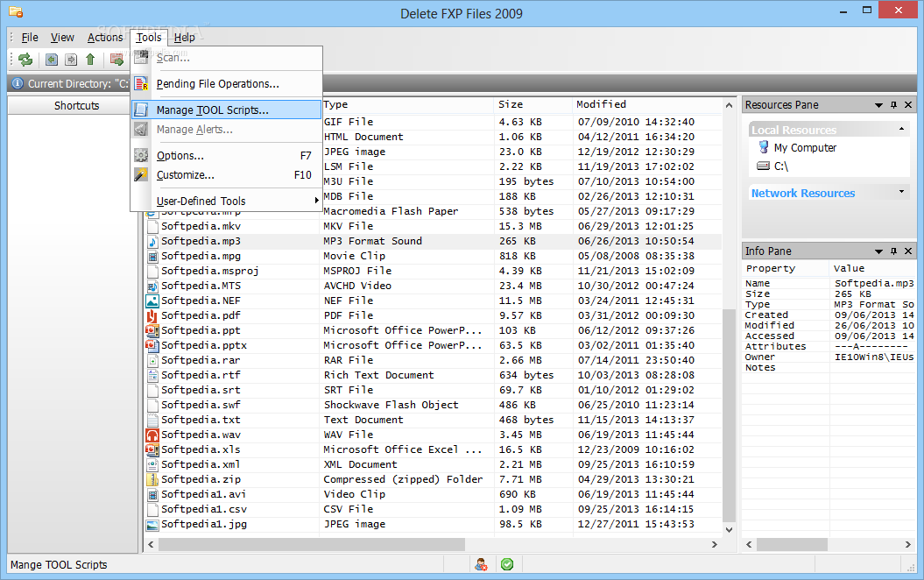Image resolution: width=924 pixels, height=580 pixels.
Task: Sort files by the Type column header
Action: tap(408, 104)
